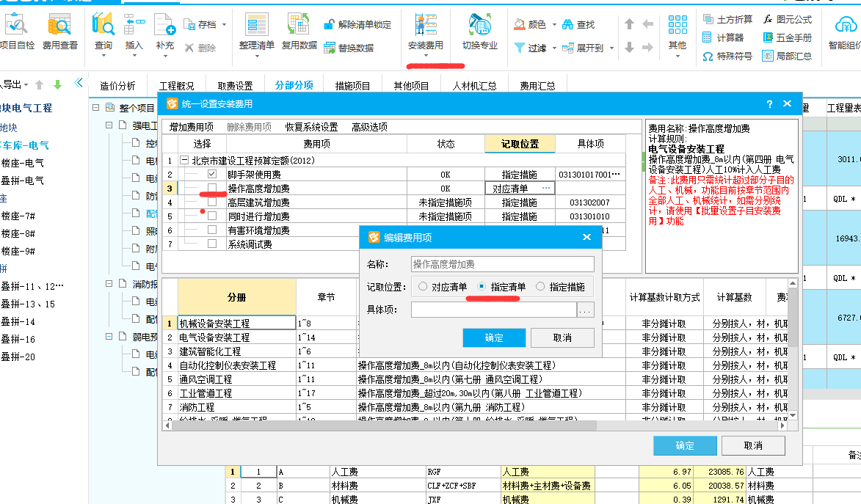Click 确定 in 编辑费用项 dialog
Image resolution: width=861 pixels, height=504 pixels.
tap(494, 337)
